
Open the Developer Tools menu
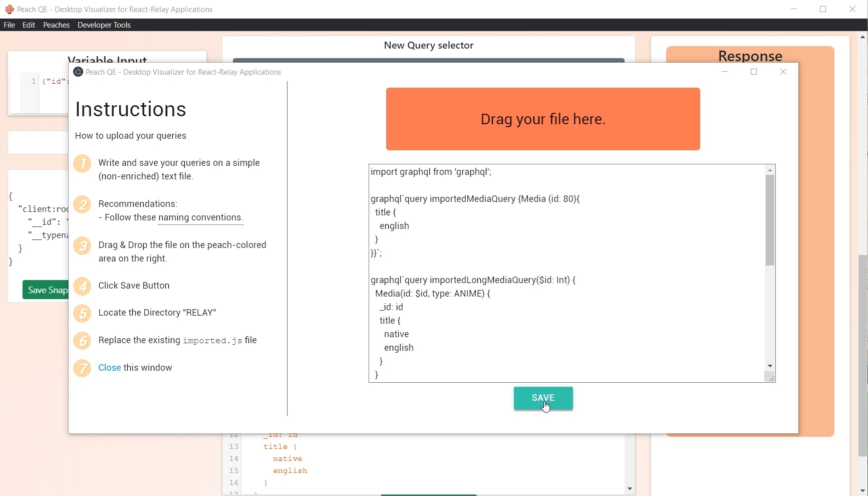104,25
